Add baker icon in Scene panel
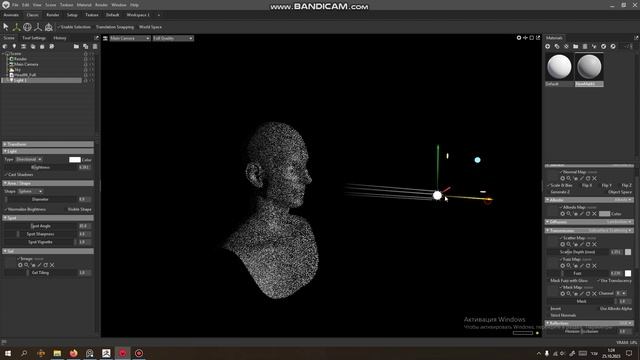The height and width of the screenshot is (360, 640). pos(52,47)
